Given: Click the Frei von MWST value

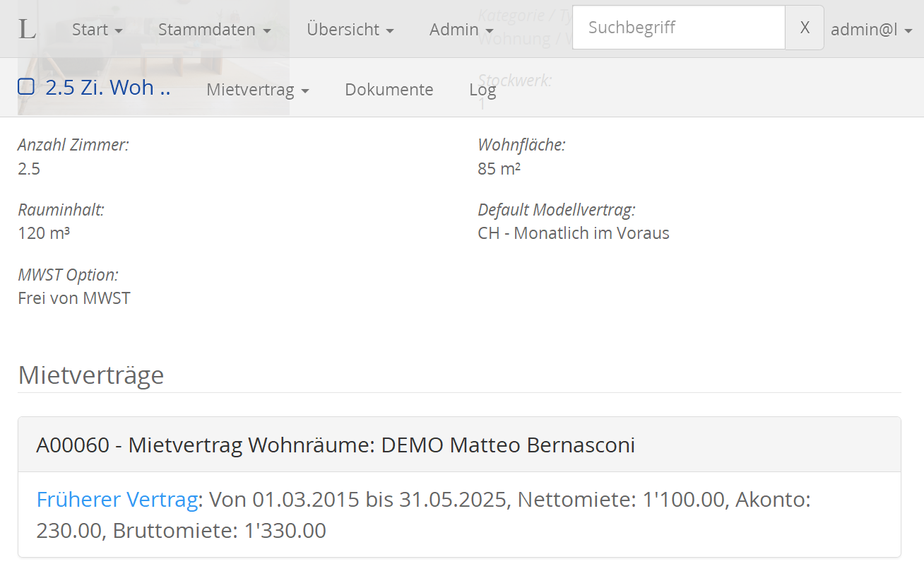Looking at the screenshot, I should (74, 298).
